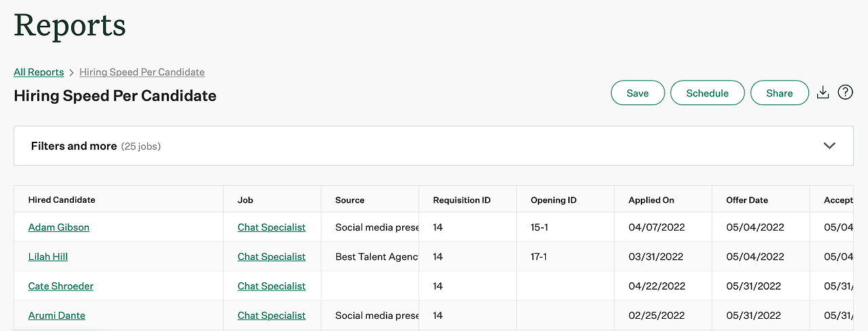Go to All Reports breadcrumb link
The width and height of the screenshot is (868, 331).
click(39, 72)
